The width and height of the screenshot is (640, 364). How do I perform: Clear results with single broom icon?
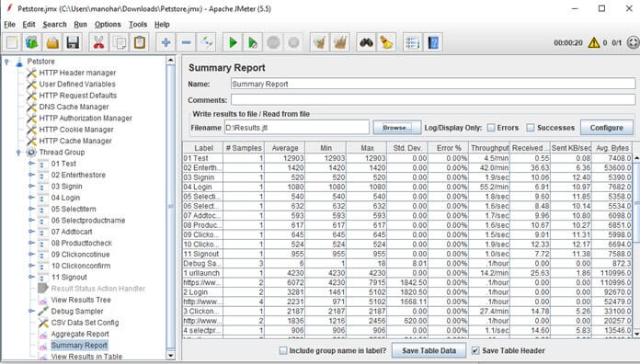click(320, 42)
